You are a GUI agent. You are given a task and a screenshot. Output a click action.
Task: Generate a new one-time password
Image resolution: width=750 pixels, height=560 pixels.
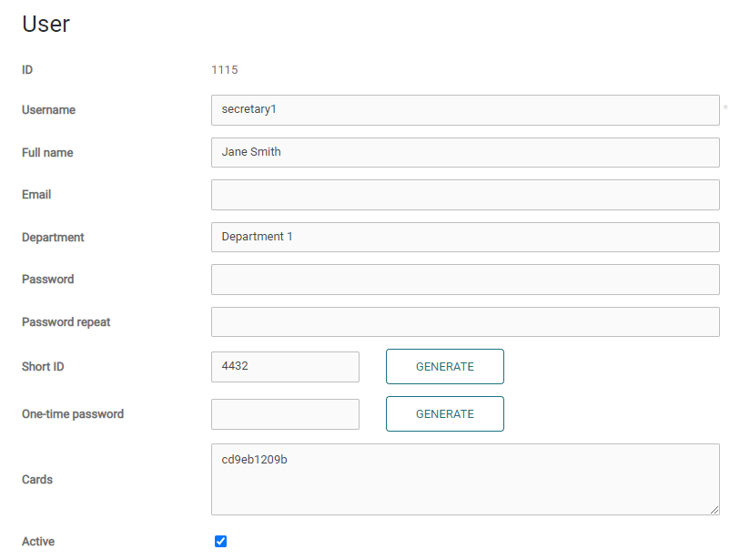tap(444, 414)
